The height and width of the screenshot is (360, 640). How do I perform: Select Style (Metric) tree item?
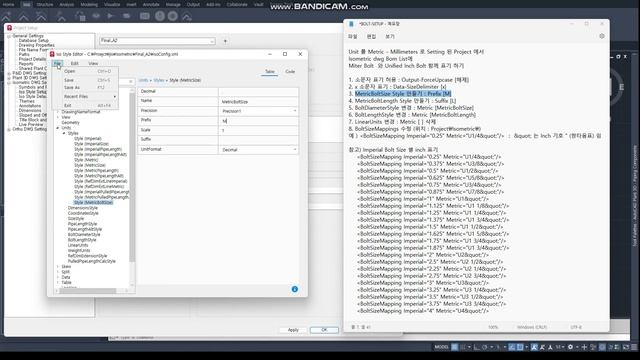pos(86,160)
